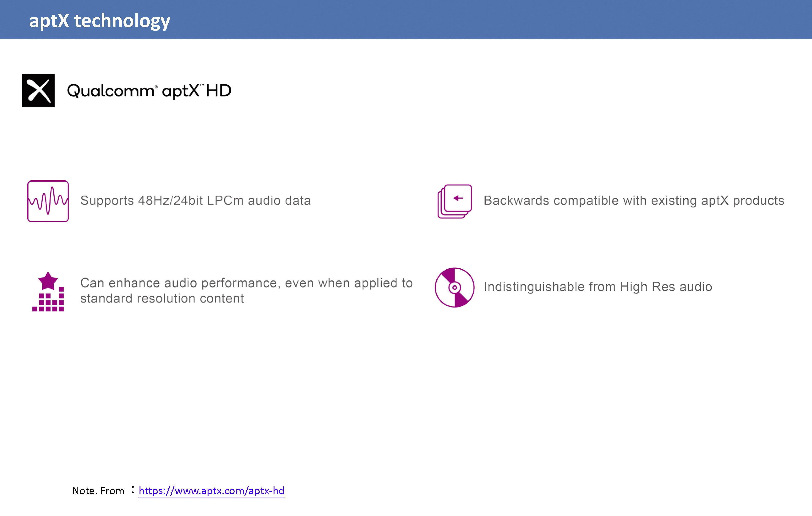Click the "Can enhance audio performance" line
812x516 pixels.
246,283
